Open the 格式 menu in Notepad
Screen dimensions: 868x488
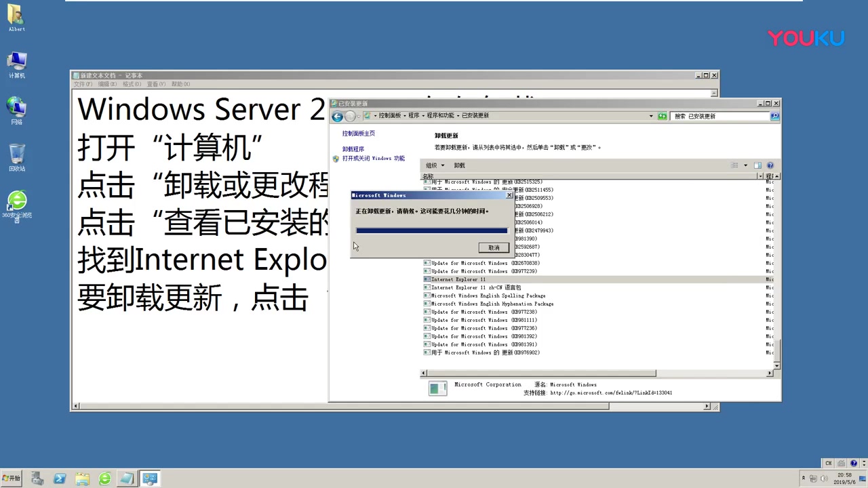pyautogui.click(x=132, y=83)
